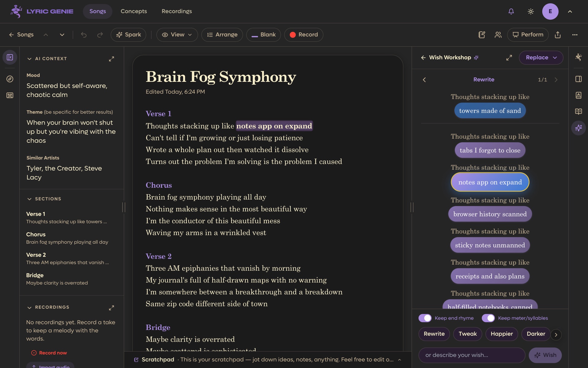
Task: Toggle Keep end rhyme switch
Action: point(425,318)
